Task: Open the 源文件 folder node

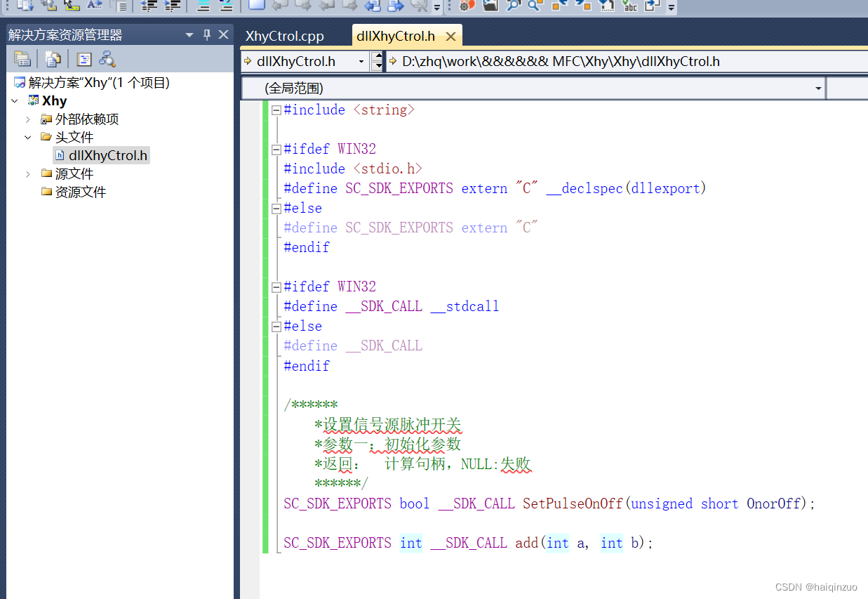Action: click(72, 173)
